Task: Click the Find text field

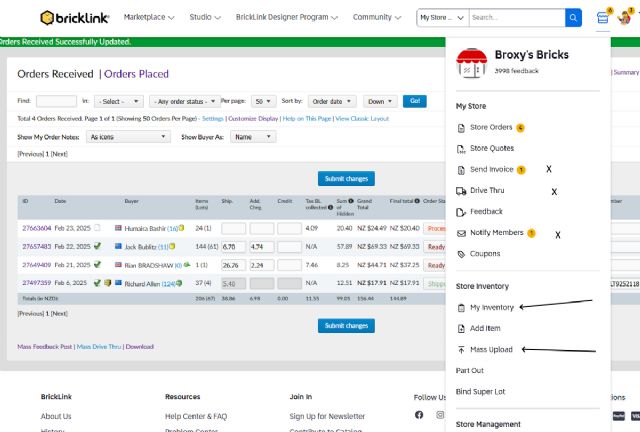Action: [56, 101]
